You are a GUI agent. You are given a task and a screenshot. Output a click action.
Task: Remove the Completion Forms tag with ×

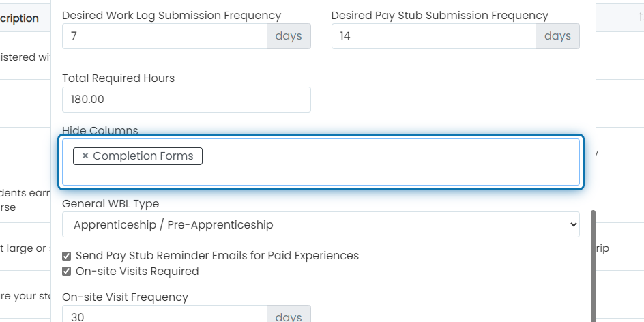point(85,156)
